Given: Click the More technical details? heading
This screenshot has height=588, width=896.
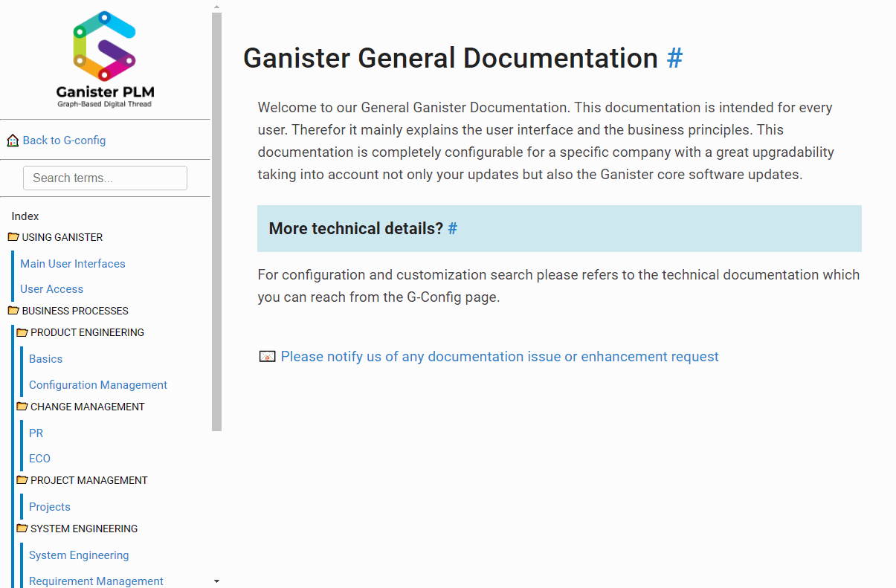Looking at the screenshot, I should (x=356, y=228).
